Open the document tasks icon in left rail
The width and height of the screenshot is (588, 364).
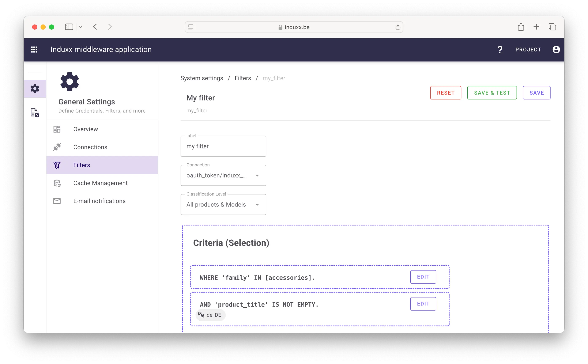point(35,113)
